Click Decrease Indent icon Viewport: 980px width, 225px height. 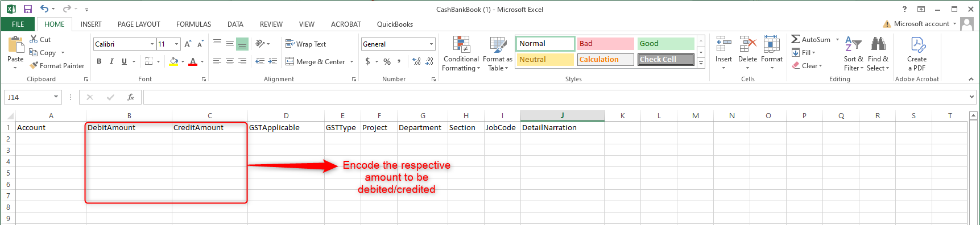(260, 61)
